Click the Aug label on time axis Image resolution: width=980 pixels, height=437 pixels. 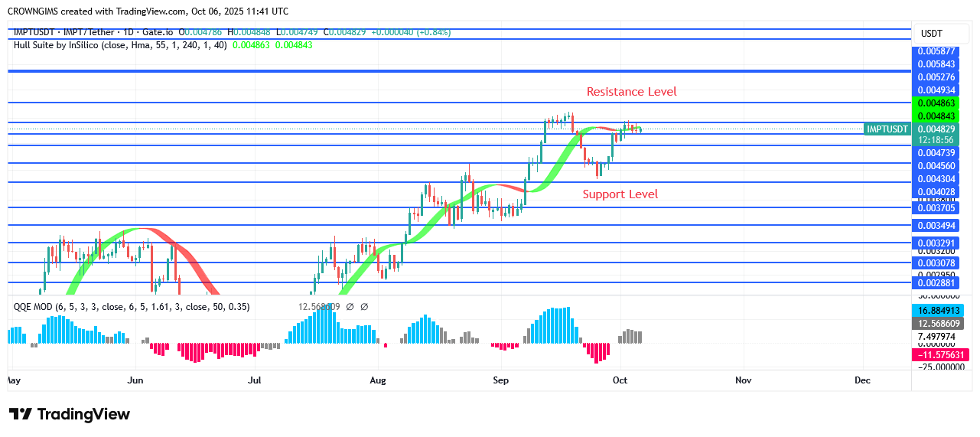(377, 380)
